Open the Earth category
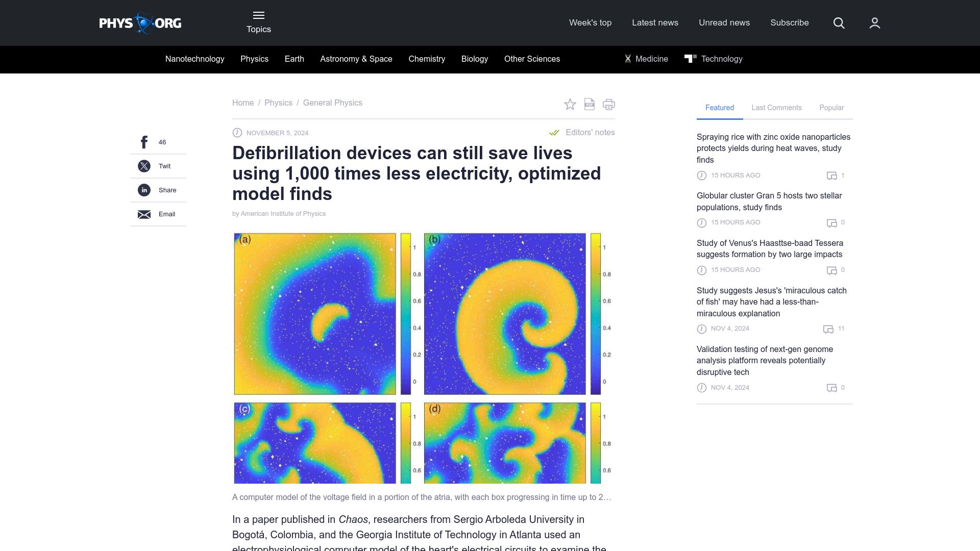980x551 pixels. coord(294,59)
